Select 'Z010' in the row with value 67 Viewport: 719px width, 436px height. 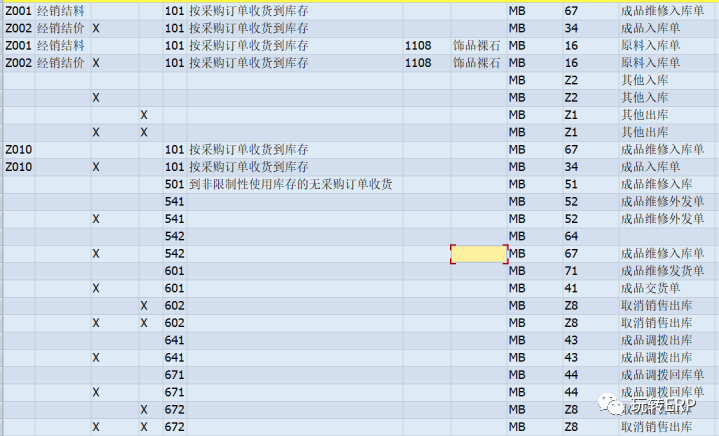coord(18,150)
